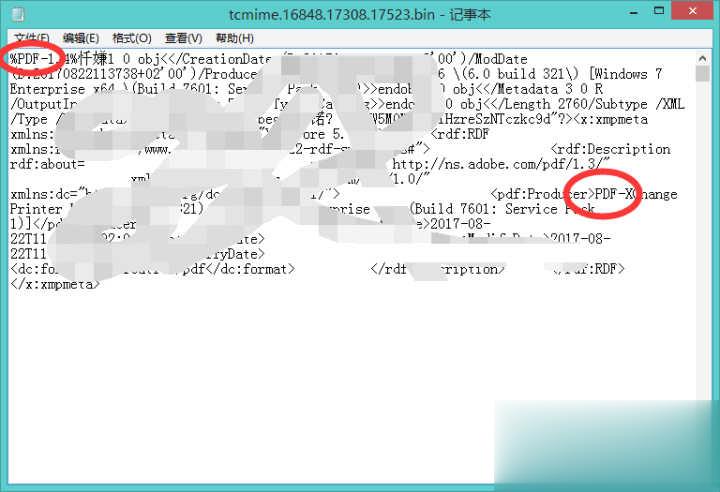Click the text '<rdf:Description'
The image size is (720, 492).
[x=610, y=149]
